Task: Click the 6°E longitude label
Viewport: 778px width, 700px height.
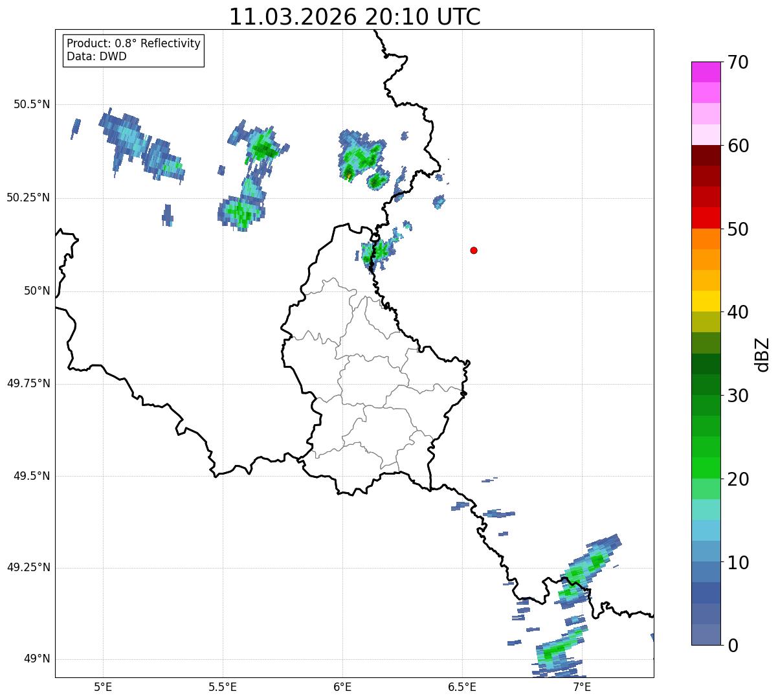Action: tap(342, 686)
